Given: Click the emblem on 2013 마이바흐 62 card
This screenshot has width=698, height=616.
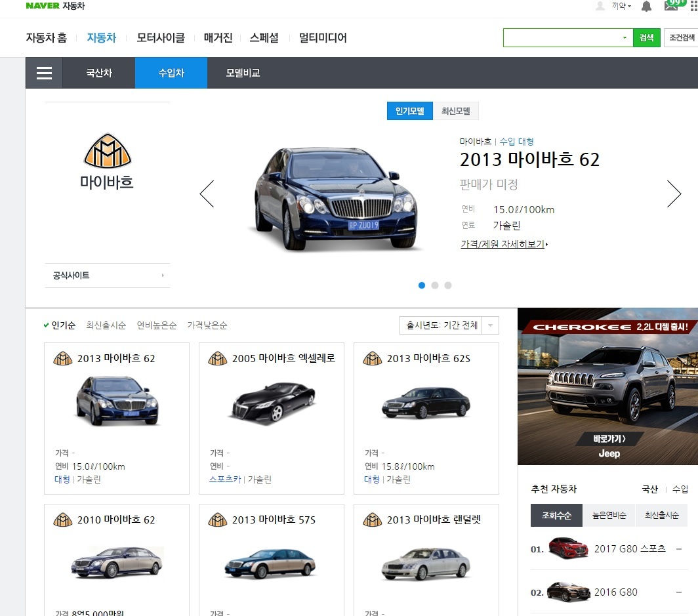Looking at the screenshot, I should point(63,358).
